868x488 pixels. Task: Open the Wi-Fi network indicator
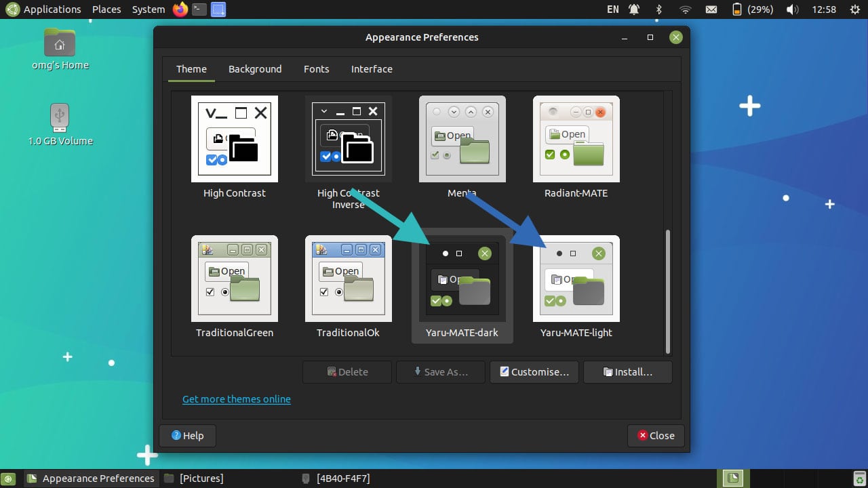point(685,9)
